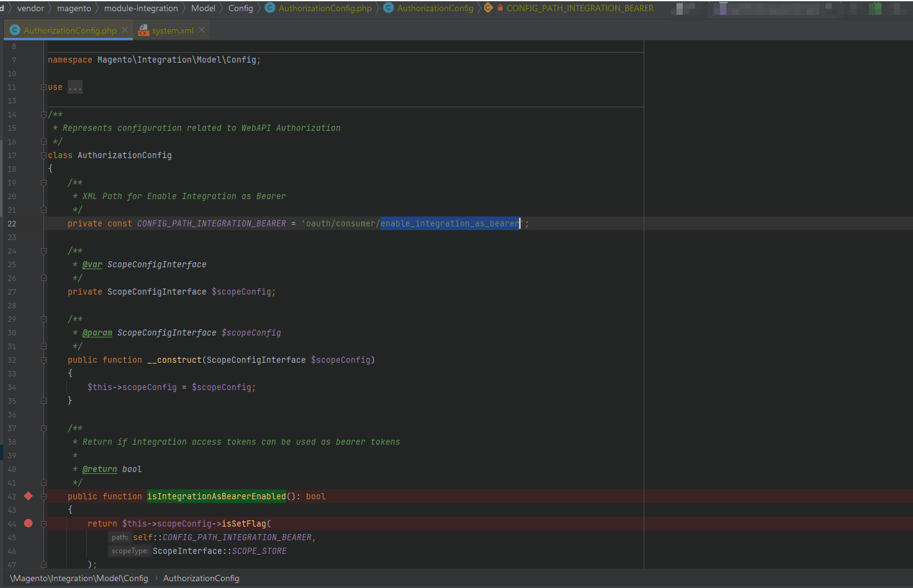The image size is (913, 588).
Task: Select the AuthorizationConfig.php editor tab
Action: 70,30
